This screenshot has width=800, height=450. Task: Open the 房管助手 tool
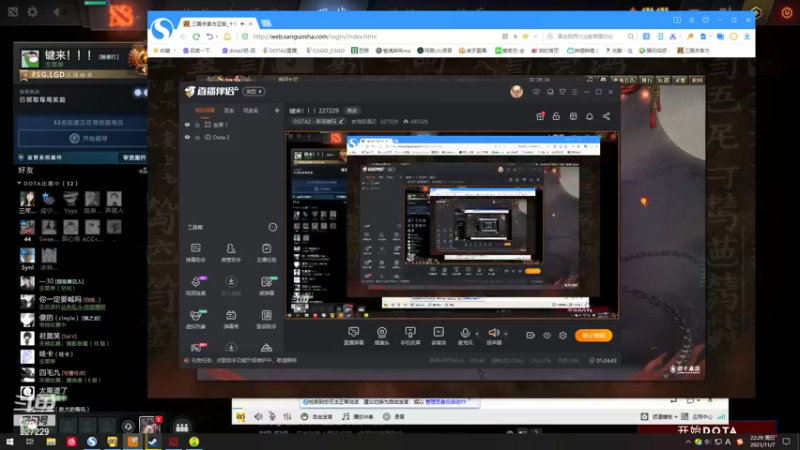tap(231, 253)
